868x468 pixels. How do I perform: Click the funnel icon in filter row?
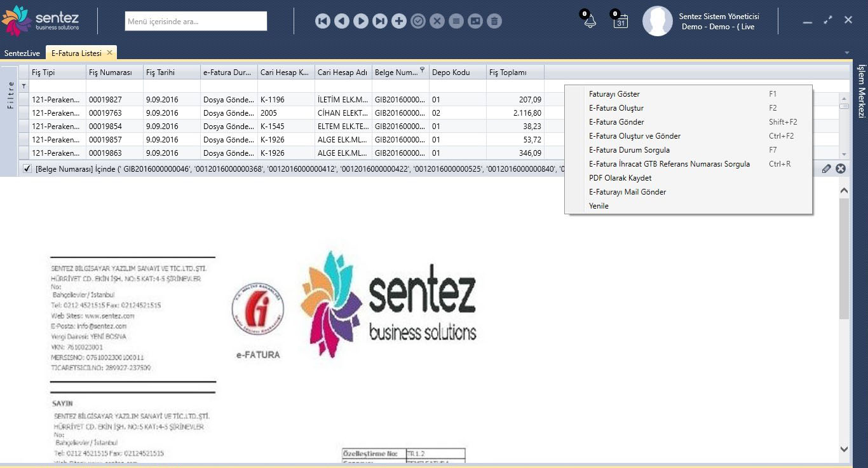click(x=24, y=86)
